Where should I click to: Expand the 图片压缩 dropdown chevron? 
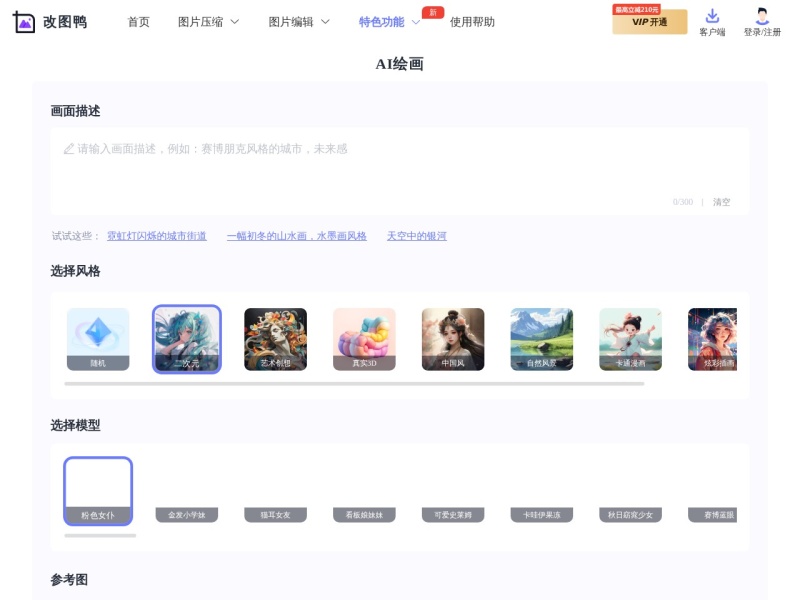coord(235,22)
